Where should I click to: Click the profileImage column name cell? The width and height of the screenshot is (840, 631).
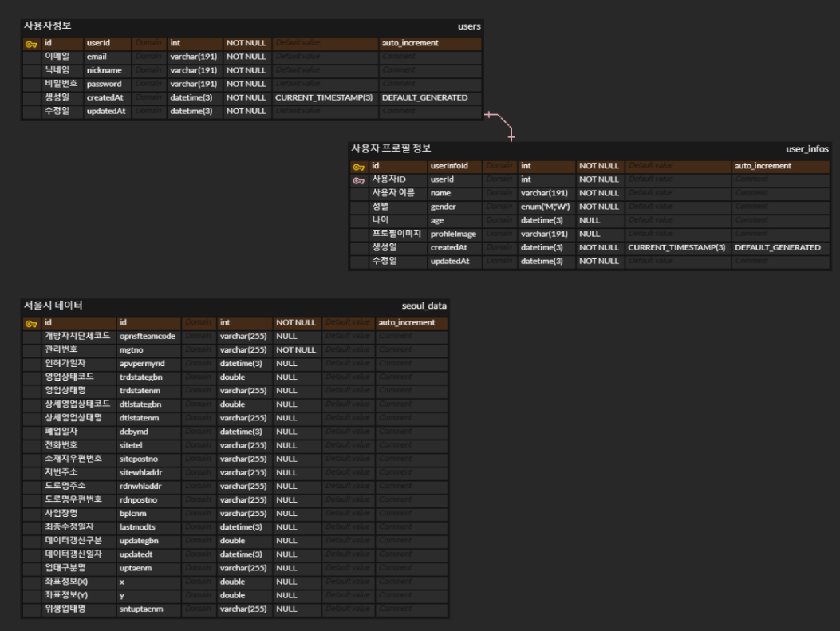(454, 234)
